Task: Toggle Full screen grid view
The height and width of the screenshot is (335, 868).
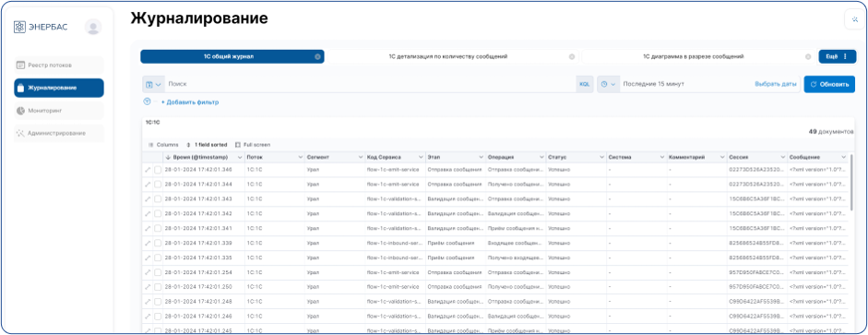Action: pos(253,145)
